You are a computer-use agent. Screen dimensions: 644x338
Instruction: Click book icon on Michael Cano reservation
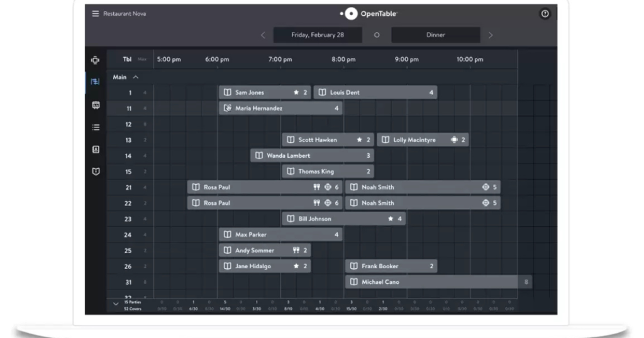pyautogui.click(x=353, y=282)
